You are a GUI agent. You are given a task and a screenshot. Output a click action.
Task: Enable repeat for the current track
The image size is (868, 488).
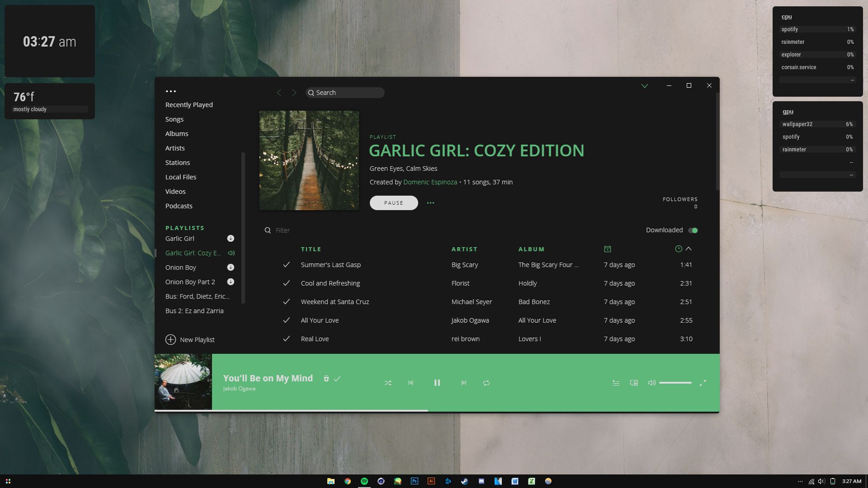click(x=486, y=383)
